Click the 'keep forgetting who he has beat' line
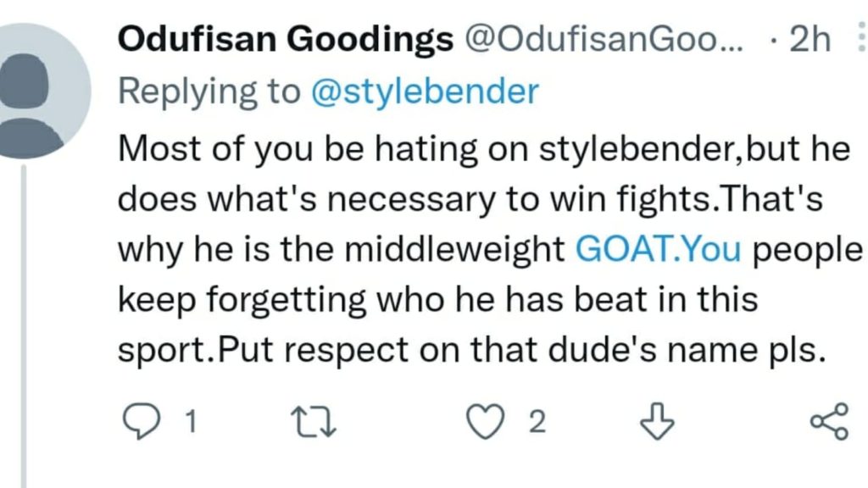Screen dimensions: 868x488 tap(438, 301)
